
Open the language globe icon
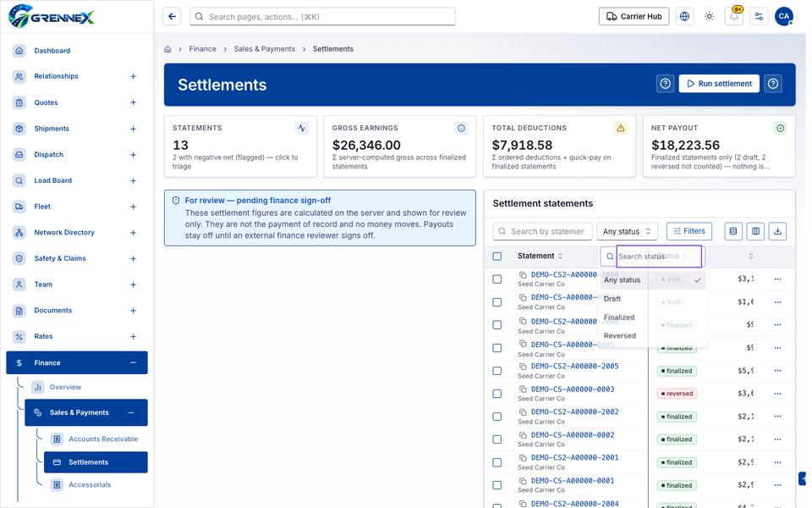(x=684, y=17)
